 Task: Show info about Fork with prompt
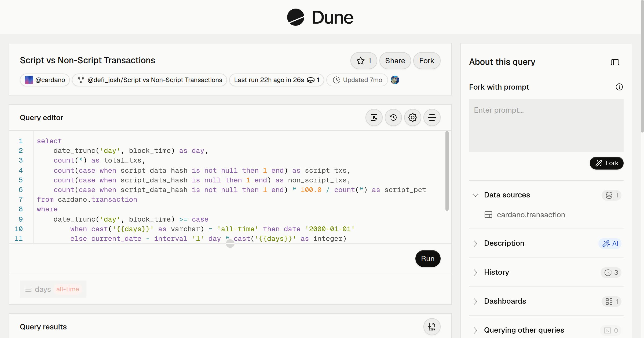coord(619,87)
